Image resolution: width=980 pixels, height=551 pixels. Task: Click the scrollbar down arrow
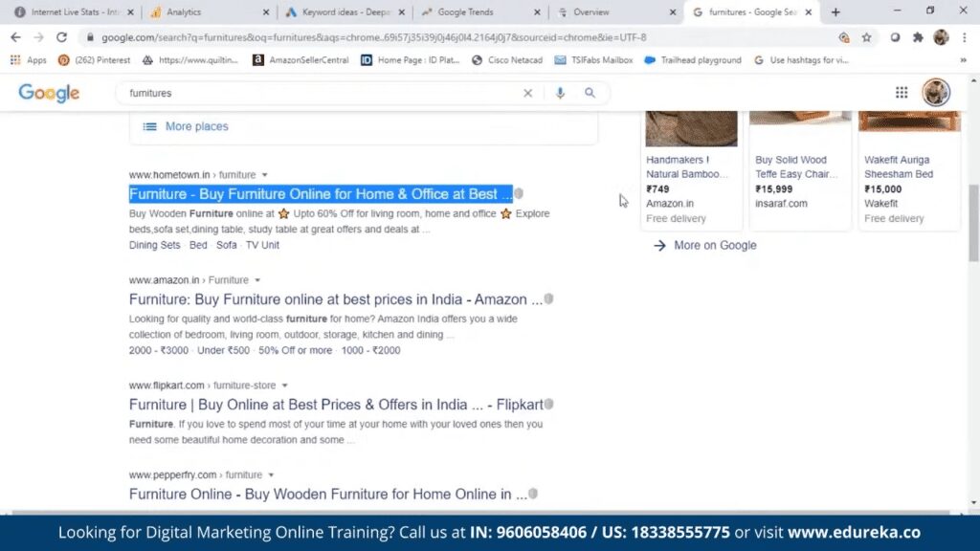coord(973,503)
